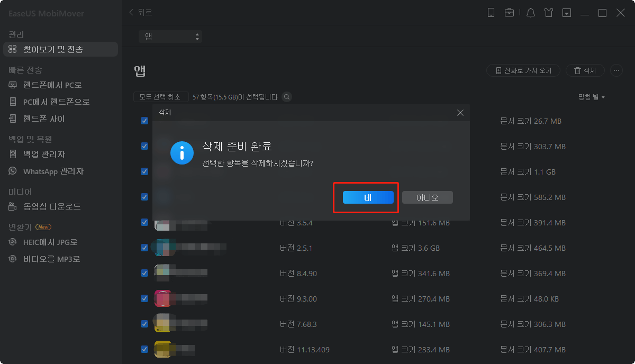Open the 명칭 별 sort dropdown
The height and width of the screenshot is (364, 635).
point(592,97)
